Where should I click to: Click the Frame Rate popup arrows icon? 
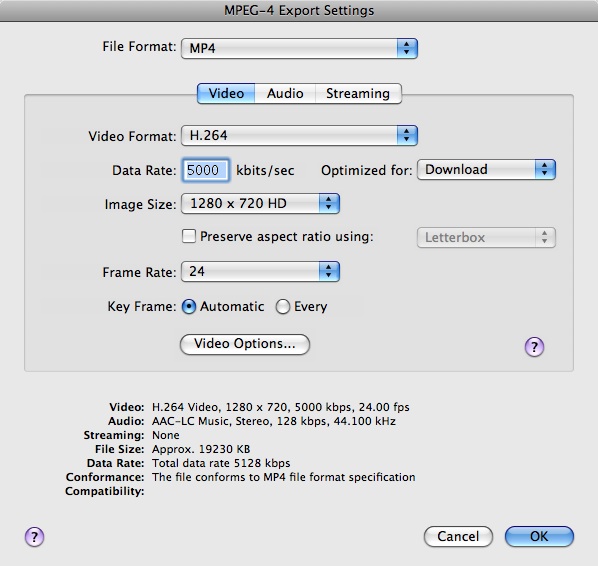[328, 272]
